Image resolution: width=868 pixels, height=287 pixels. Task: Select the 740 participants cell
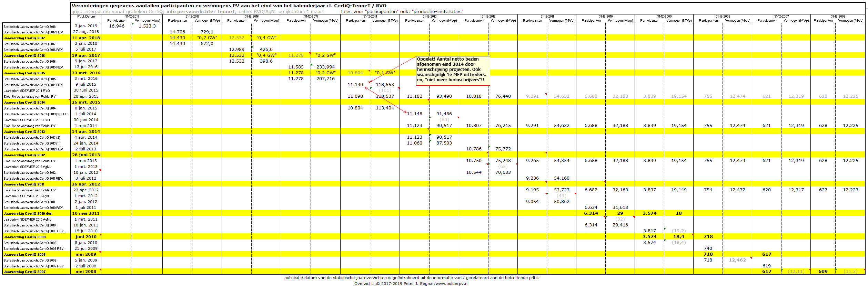click(x=708, y=248)
